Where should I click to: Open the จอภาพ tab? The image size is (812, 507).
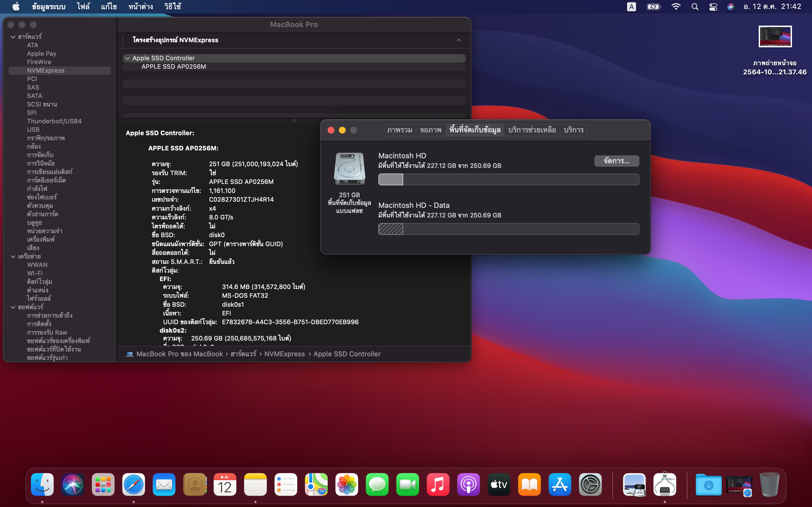(430, 130)
